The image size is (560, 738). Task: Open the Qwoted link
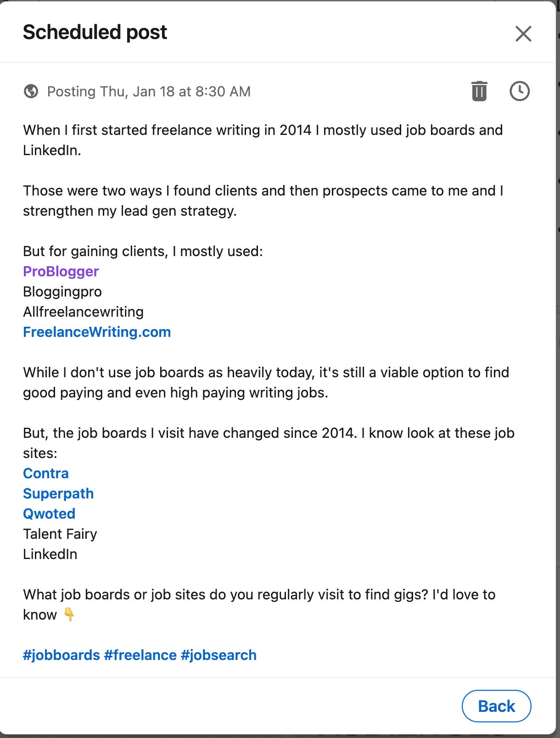pos(49,514)
